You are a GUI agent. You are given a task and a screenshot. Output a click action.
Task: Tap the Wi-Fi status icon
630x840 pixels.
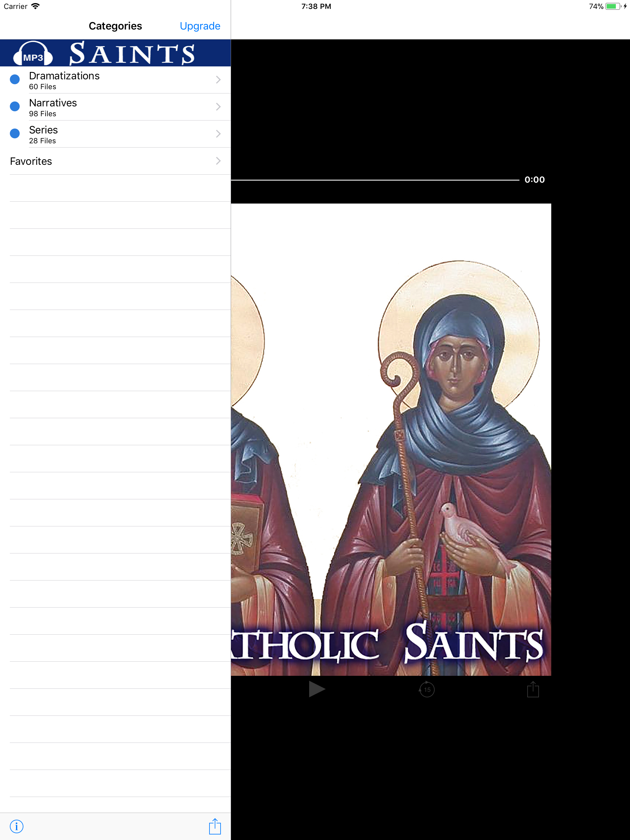pos(35,6)
